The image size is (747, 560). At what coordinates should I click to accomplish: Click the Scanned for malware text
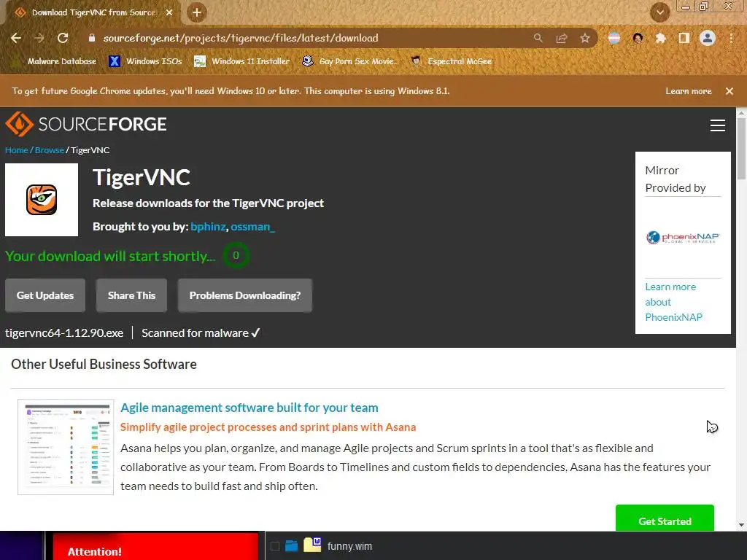[196, 332]
